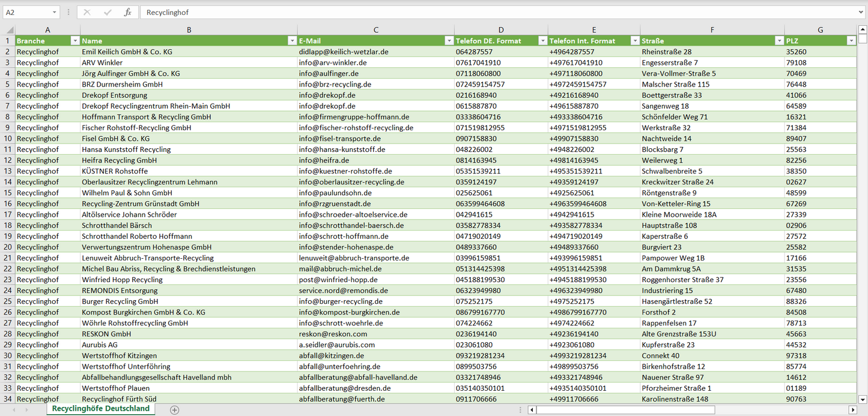
Task: Click the Insert Function fx icon
Action: (127, 12)
